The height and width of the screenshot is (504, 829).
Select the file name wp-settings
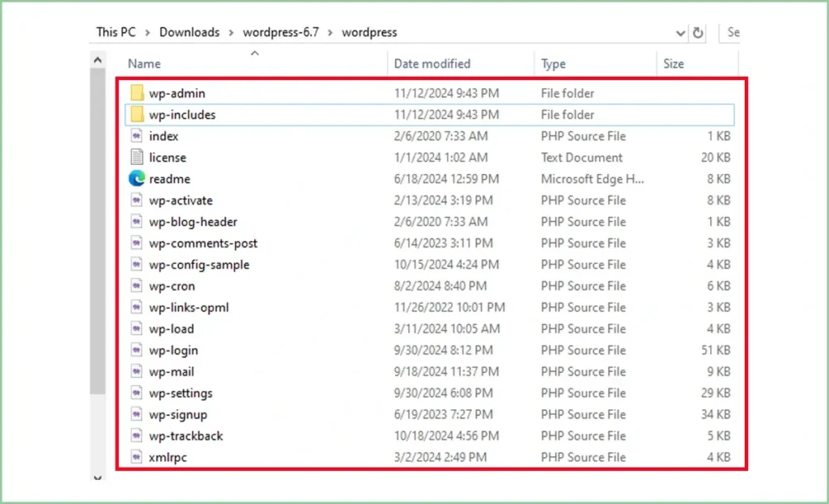(181, 393)
